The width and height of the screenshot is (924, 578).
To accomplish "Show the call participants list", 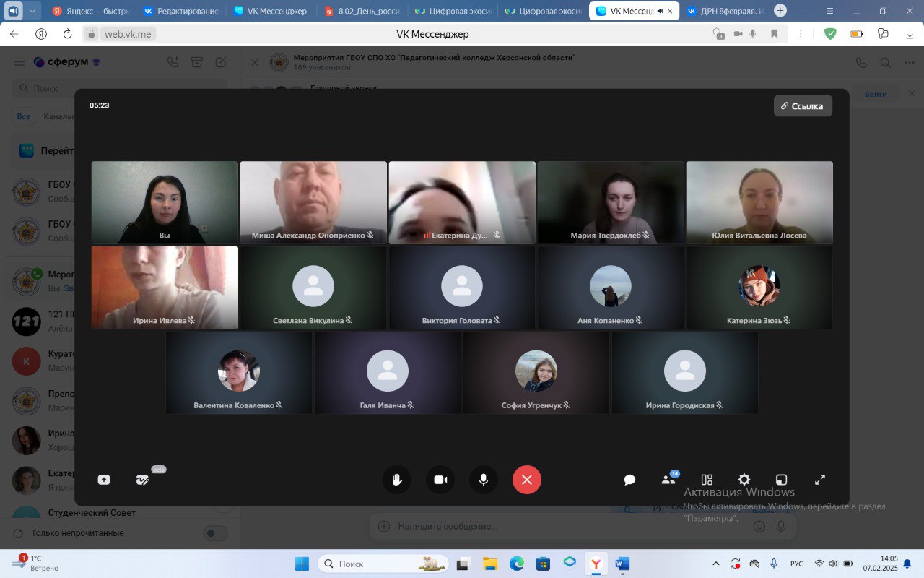I will (x=668, y=480).
